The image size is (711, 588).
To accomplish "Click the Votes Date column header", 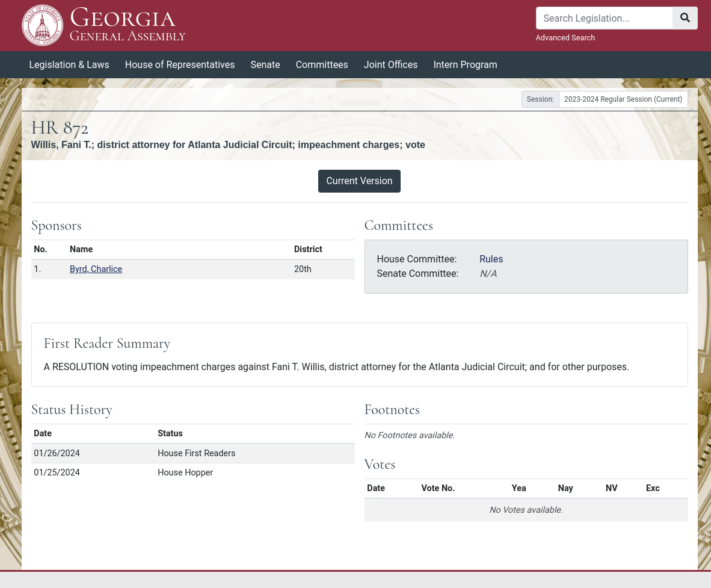I will [376, 488].
